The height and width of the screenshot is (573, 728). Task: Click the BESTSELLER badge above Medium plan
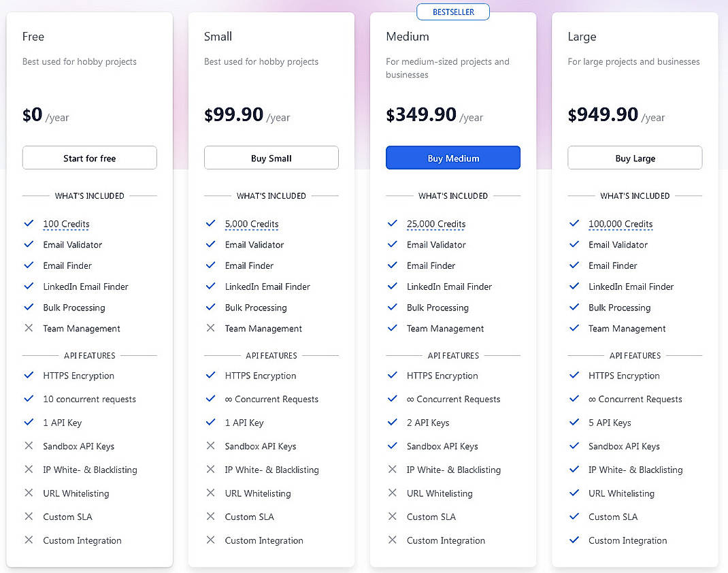click(x=452, y=12)
